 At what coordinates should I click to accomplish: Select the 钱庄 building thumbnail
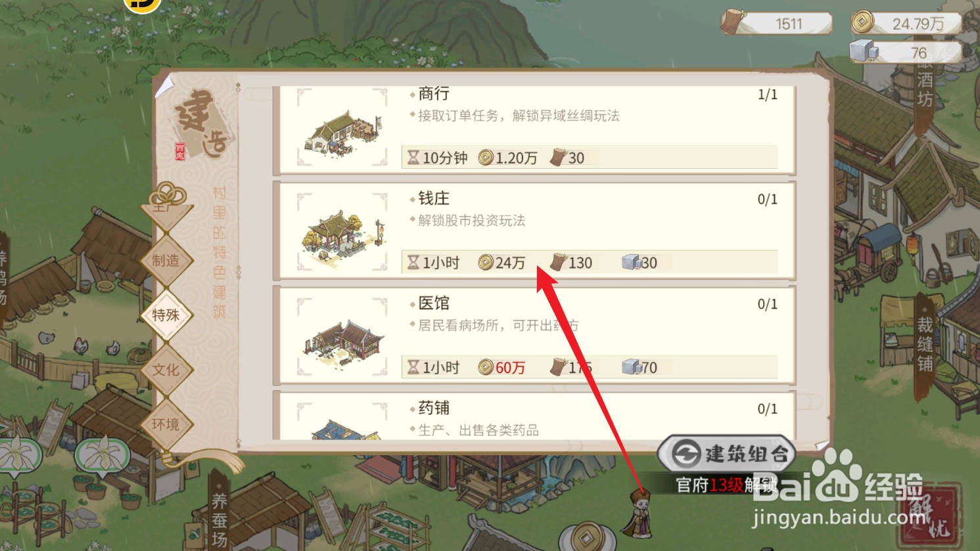coord(342,232)
